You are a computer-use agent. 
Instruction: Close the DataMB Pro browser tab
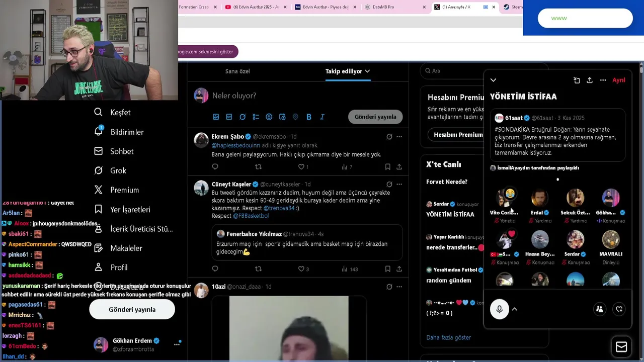[x=424, y=7]
